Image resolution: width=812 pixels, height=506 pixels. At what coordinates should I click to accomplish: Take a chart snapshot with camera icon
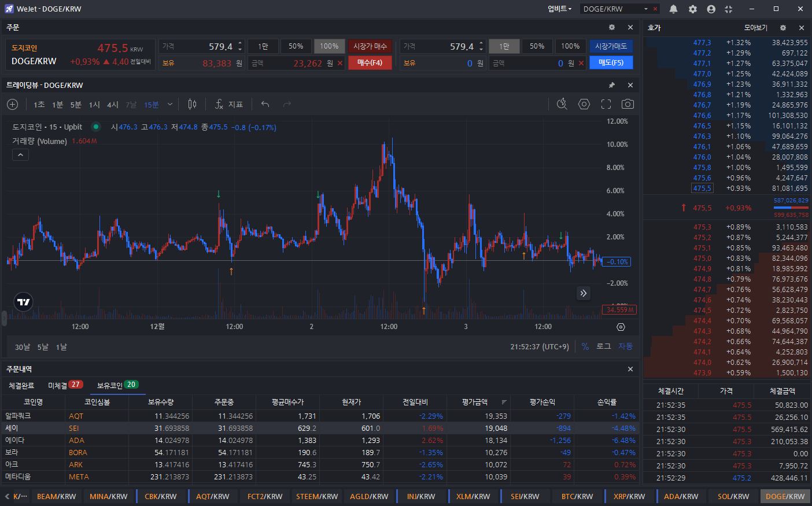[x=627, y=104]
